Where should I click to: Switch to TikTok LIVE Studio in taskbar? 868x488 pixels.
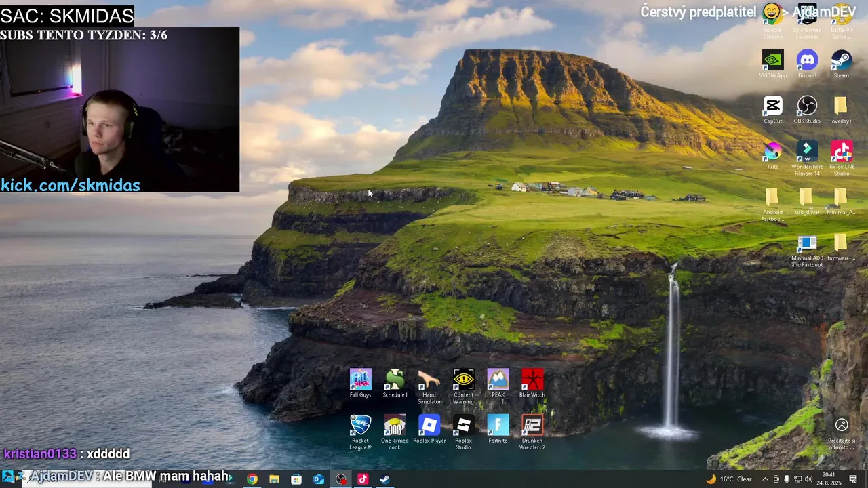pyautogui.click(x=363, y=479)
